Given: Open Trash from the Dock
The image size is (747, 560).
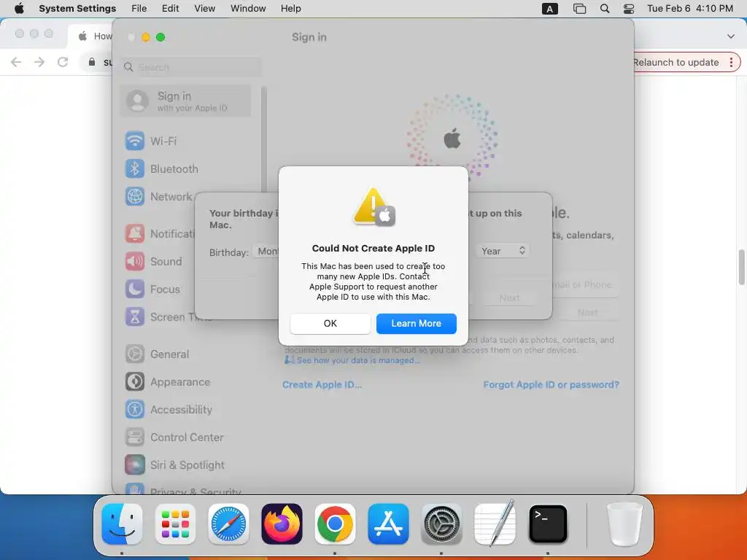Looking at the screenshot, I should point(624,524).
